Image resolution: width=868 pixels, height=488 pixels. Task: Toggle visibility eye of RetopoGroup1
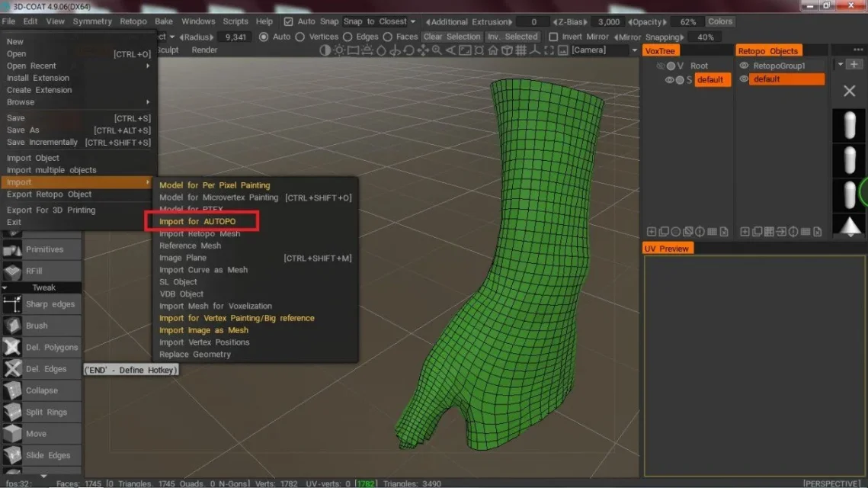[x=744, y=66]
